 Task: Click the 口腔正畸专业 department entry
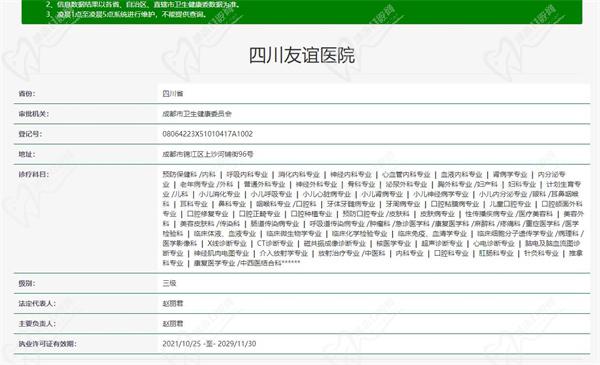259,214
